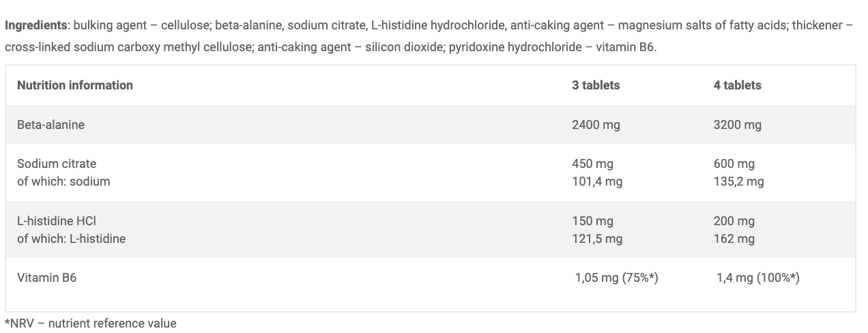Image resolution: width=868 pixels, height=333 pixels.
Task: Select the "Beta-alanine" row label
Action: point(50,125)
